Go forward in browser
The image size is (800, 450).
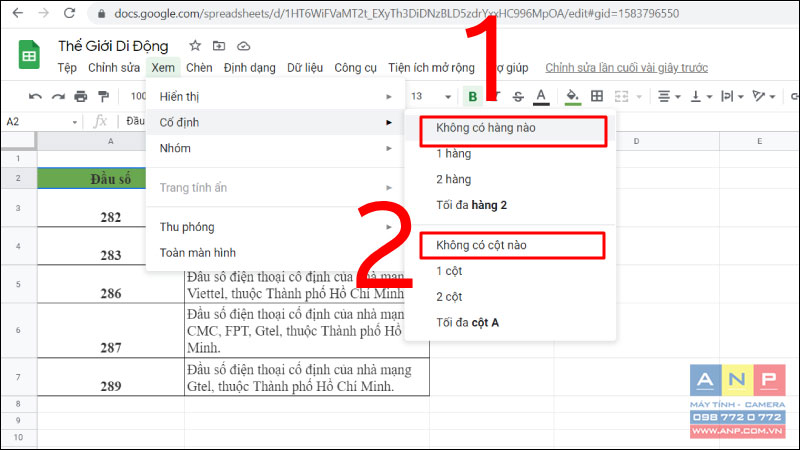pos(43,13)
